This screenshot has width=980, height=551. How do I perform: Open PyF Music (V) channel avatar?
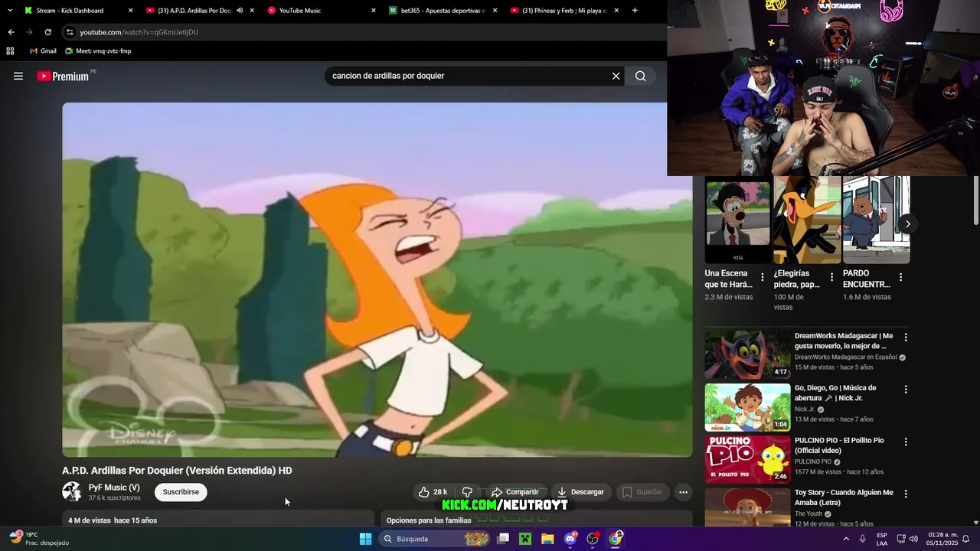click(72, 491)
